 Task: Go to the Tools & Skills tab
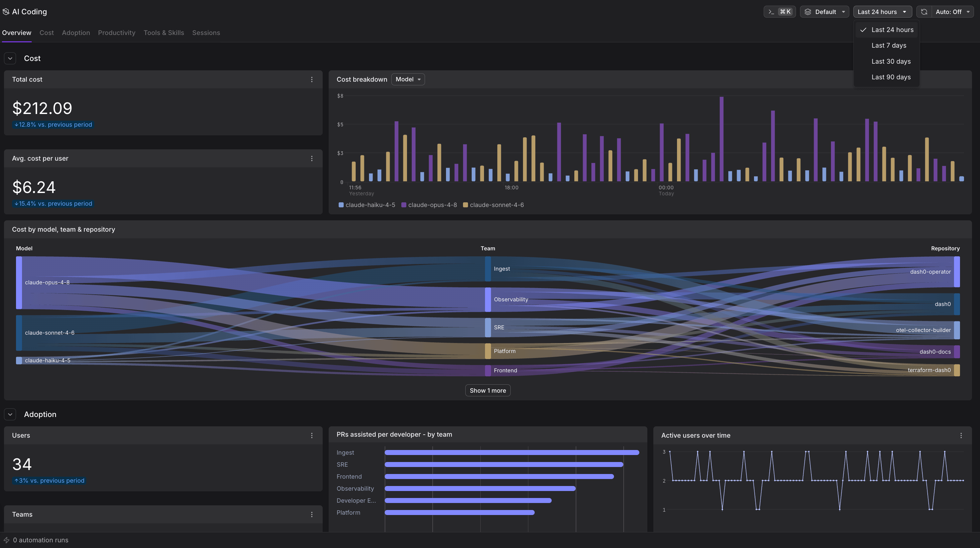[164, 33]
